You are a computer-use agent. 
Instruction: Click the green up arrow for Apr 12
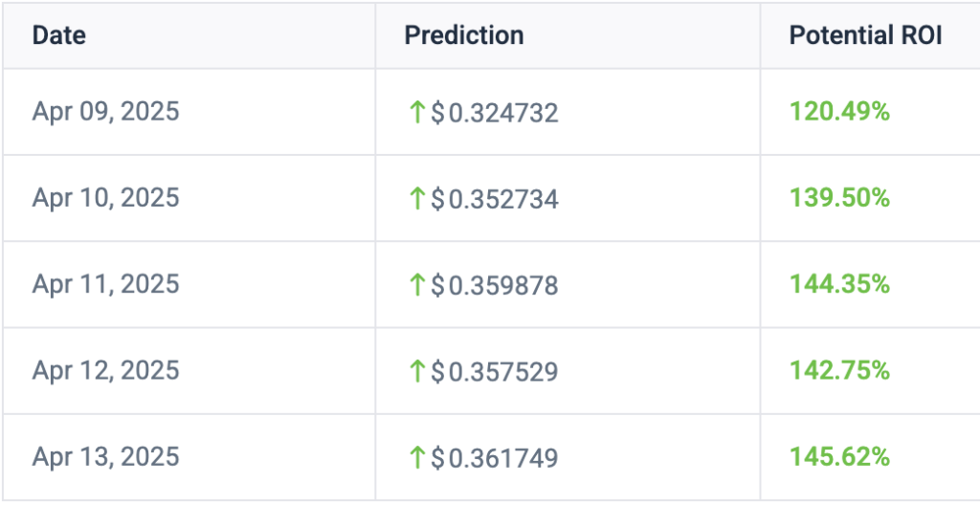pos(417,371)
